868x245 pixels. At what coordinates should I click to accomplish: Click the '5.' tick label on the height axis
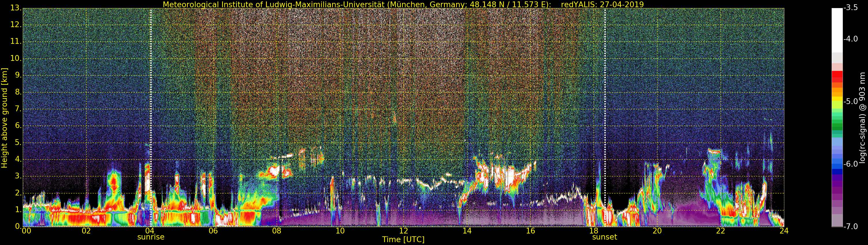(18, 142)
